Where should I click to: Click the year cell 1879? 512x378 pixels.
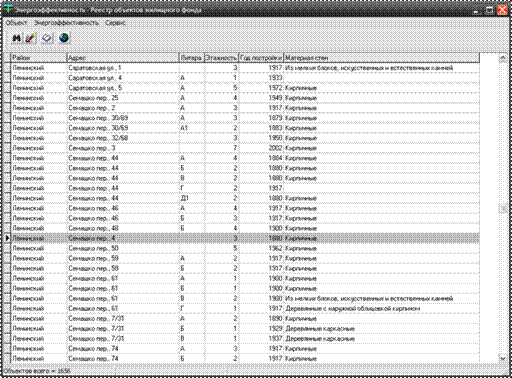pos(261,118)
